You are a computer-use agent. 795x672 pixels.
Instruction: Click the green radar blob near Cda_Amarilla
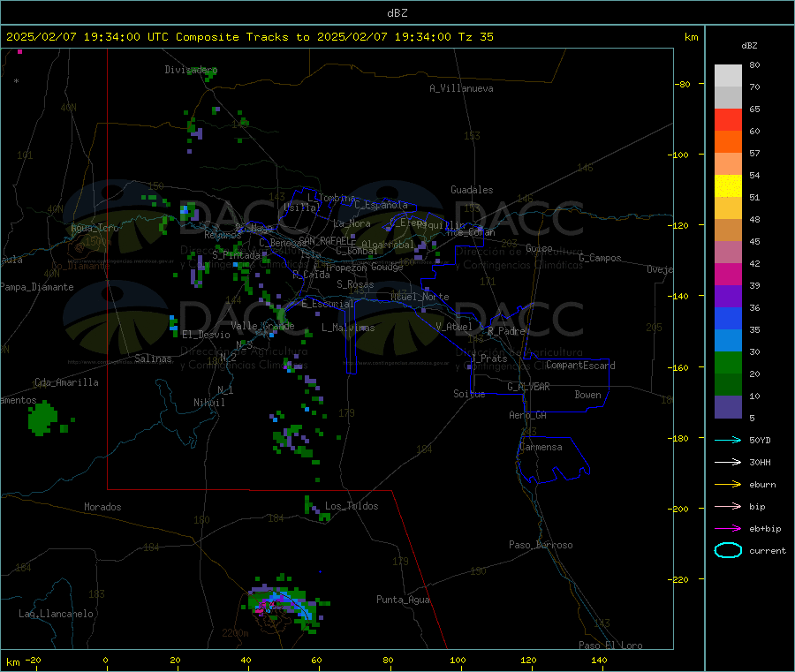click(42, 418)
